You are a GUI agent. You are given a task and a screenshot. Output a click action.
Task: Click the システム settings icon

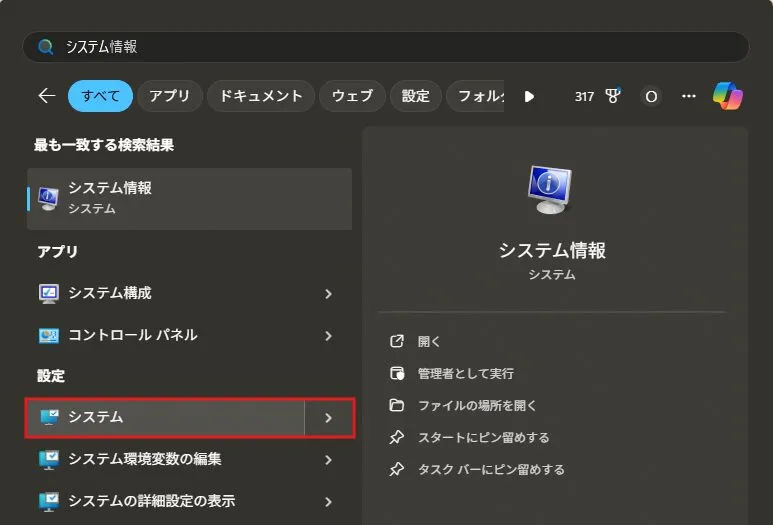coord(49,418)
